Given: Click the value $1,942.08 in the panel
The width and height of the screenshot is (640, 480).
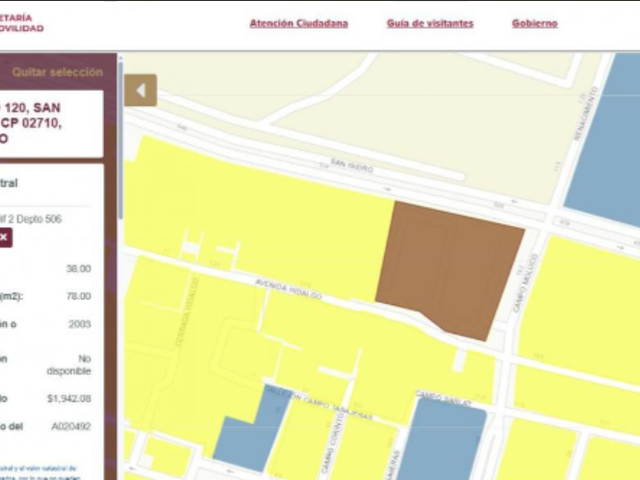Looking at the screenshot, I should pos(69,398).
